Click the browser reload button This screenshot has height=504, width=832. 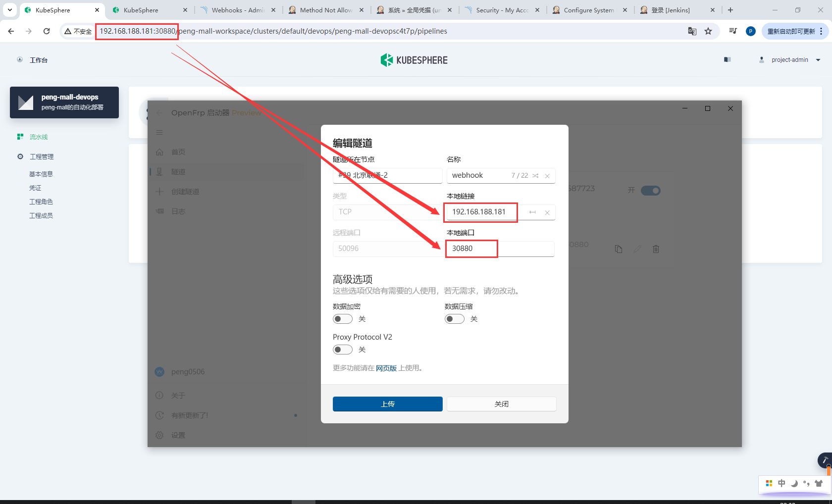pyautogui.click(x=47, y=31)
